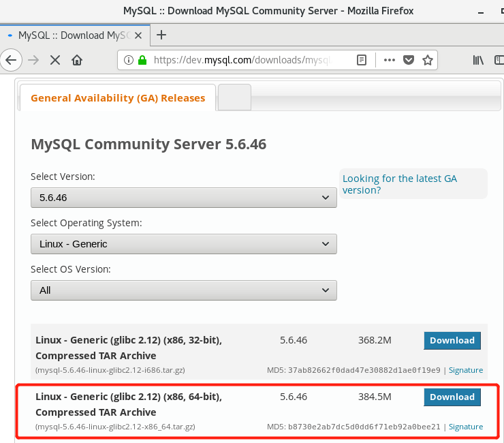Expand the Select OS Version dropdown
504x443 pixels.
183,290
